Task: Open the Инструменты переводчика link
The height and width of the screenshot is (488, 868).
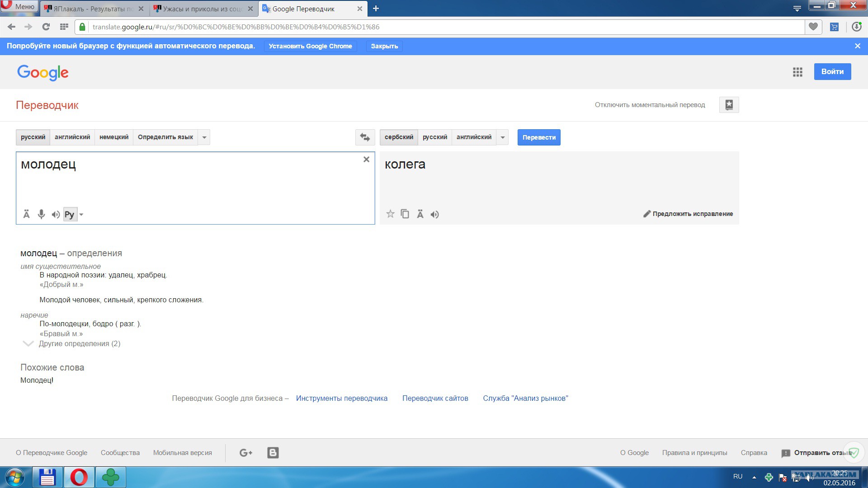Action: coord(341,399)
